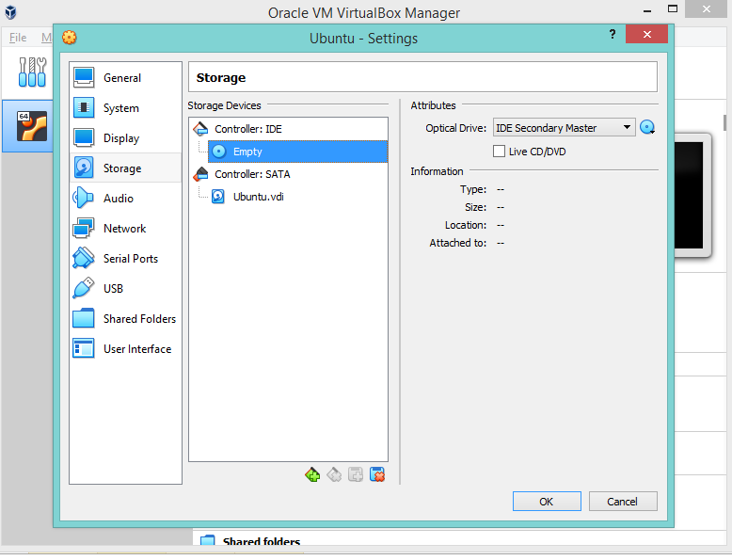Click the Storage disk icon

coord(84,168)
